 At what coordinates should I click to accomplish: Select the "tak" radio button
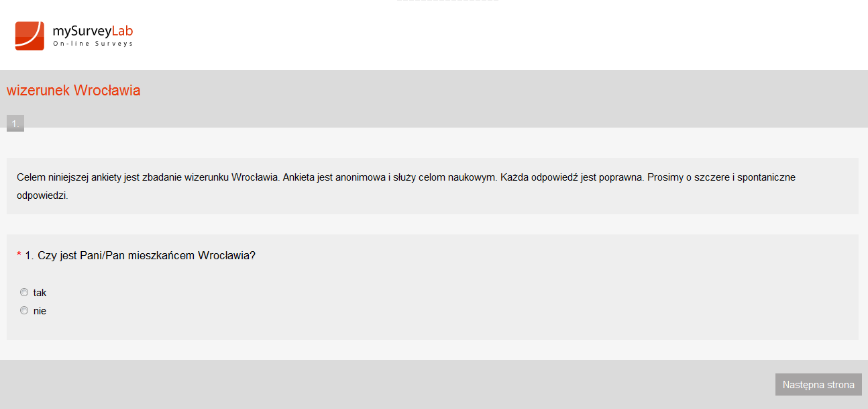tap(24, 292)
